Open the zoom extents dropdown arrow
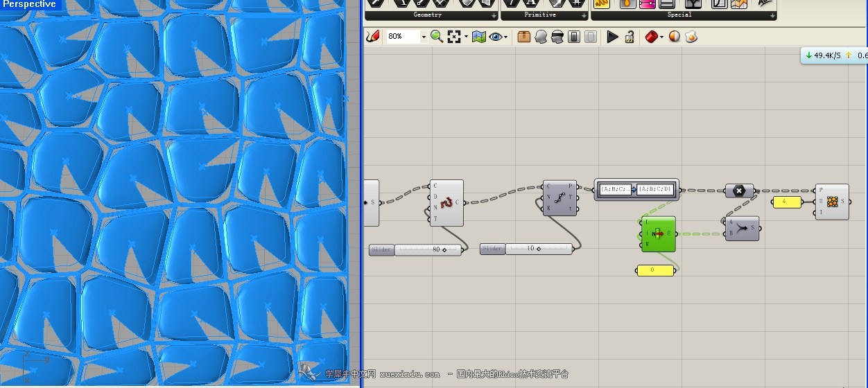Screen dimensions: 868x388 tap(466, 37)
